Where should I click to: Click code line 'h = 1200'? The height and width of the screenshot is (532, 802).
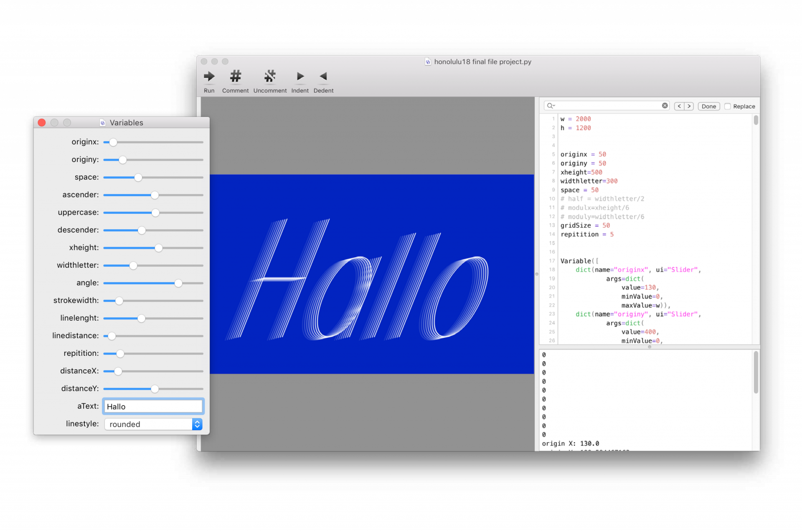(x=576, y=128)
